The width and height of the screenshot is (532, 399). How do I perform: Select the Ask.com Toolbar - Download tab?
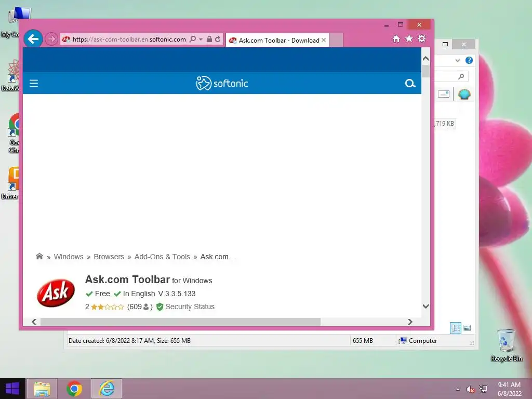277,40
